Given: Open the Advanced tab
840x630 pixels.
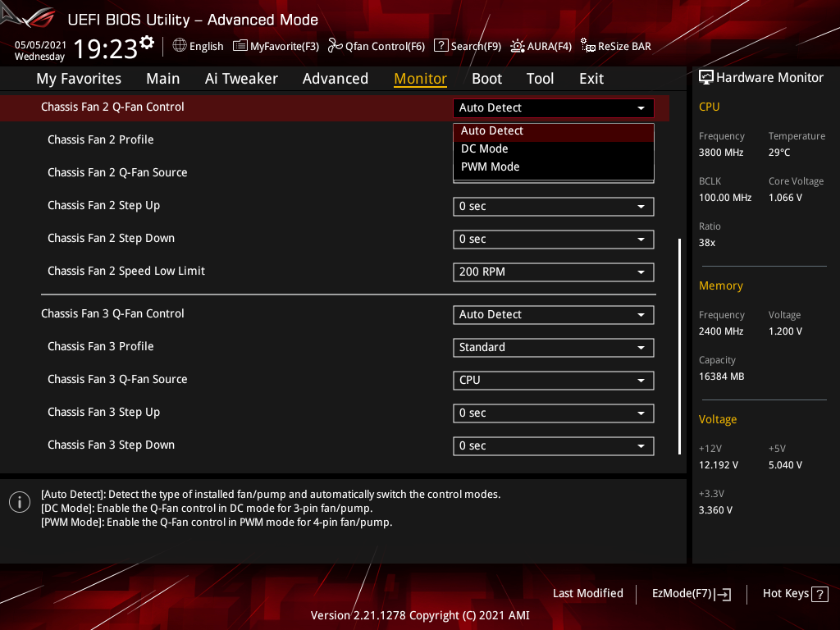Looking at the screenshot, I should click(x=336, y=79).
